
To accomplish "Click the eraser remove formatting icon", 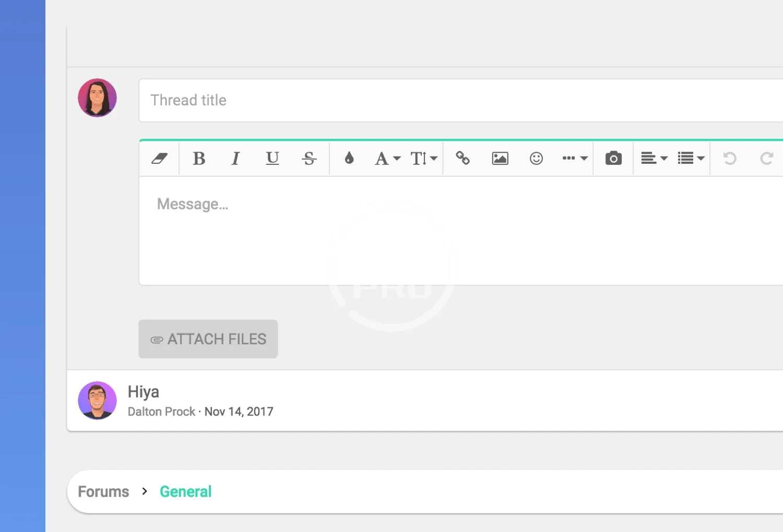I will [x=159, y=159].
